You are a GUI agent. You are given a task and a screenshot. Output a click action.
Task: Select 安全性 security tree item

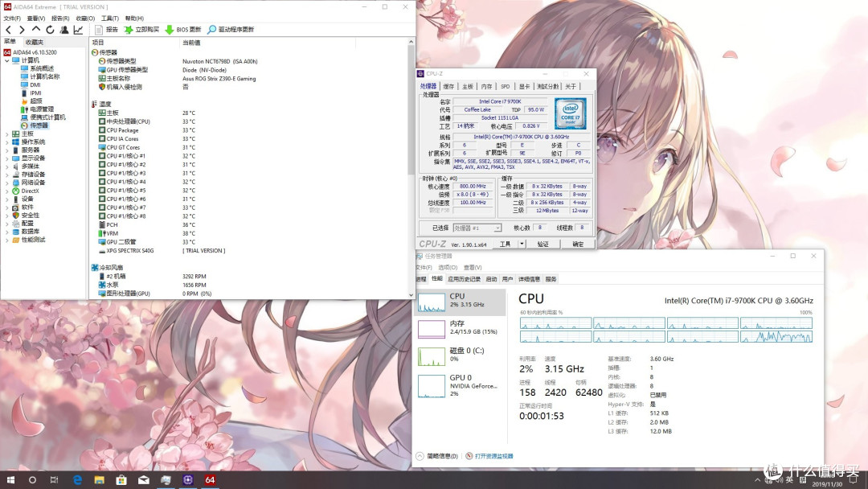[x=30, y=216]
